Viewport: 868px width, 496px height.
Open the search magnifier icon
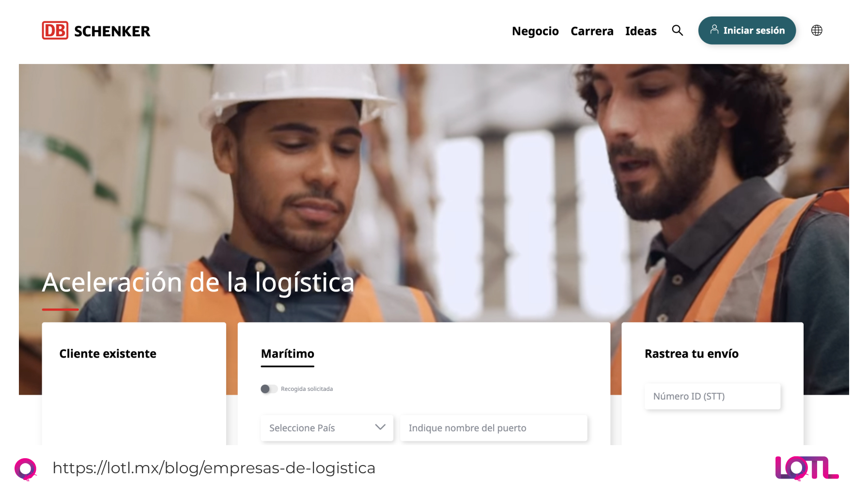click(x=677, y=31)
